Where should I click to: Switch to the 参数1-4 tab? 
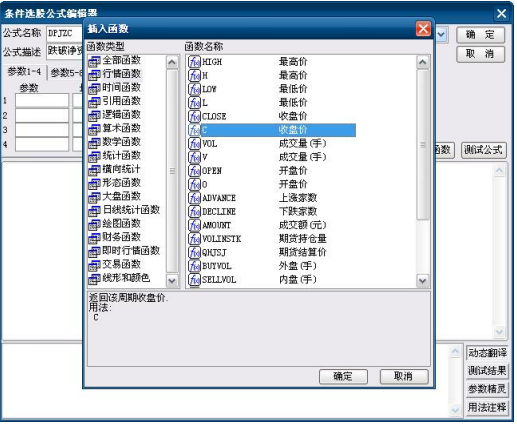(x=24, y=72)
